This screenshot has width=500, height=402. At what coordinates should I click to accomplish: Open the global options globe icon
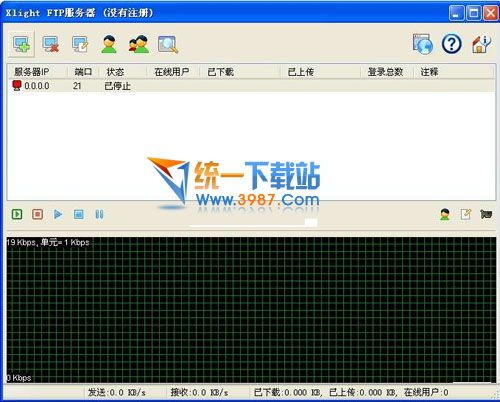click(423, 44)
